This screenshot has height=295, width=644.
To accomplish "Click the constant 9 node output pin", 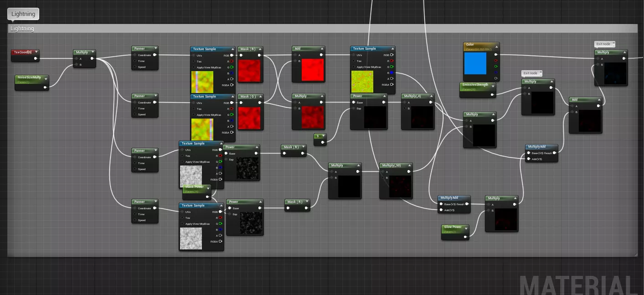I will point(323,142).
